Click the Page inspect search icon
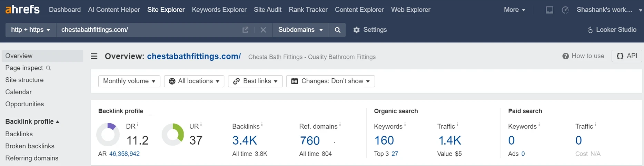 48,68
